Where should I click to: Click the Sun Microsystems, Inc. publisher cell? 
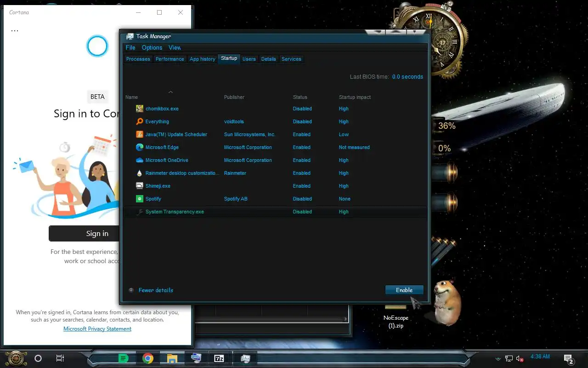point(249,134)
